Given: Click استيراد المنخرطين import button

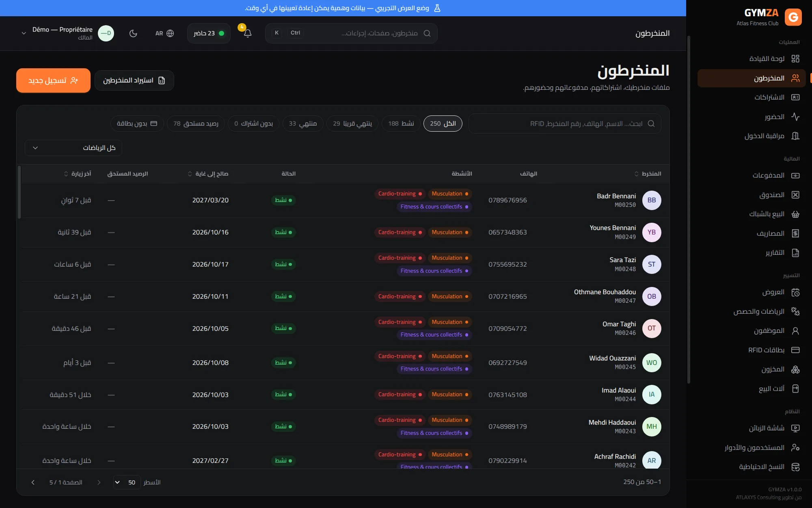Looking at the screenshot, I should pos(134,80).
